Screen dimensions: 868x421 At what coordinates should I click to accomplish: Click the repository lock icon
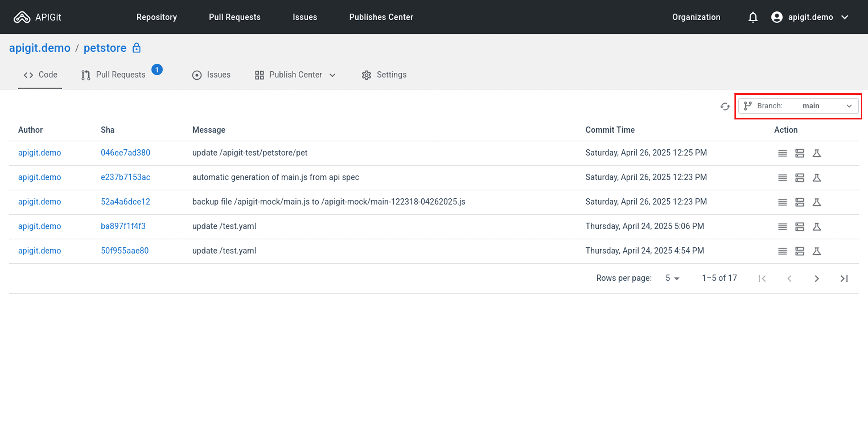pos(137,48)
